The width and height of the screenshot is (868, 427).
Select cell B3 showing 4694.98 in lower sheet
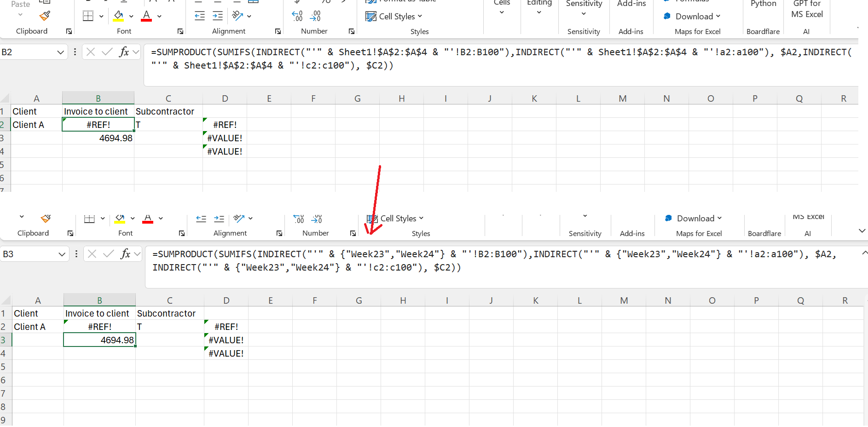(x=99, y=340)
